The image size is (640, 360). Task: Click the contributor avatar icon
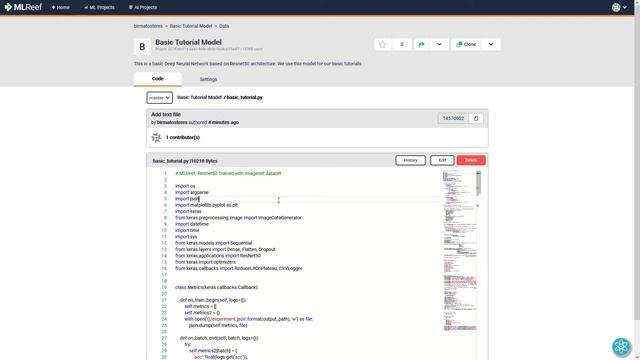(156, 138)
